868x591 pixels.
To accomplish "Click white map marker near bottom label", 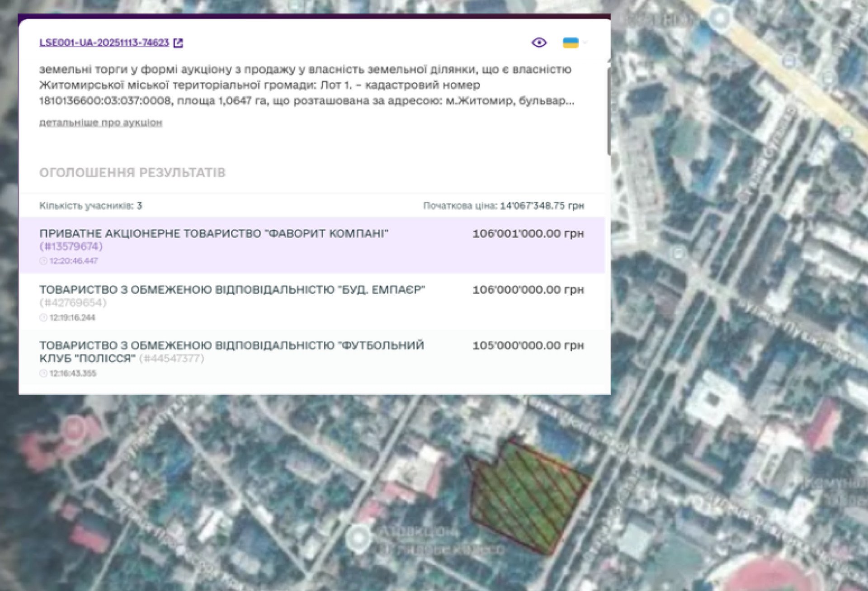I will (x=358, y=539).
